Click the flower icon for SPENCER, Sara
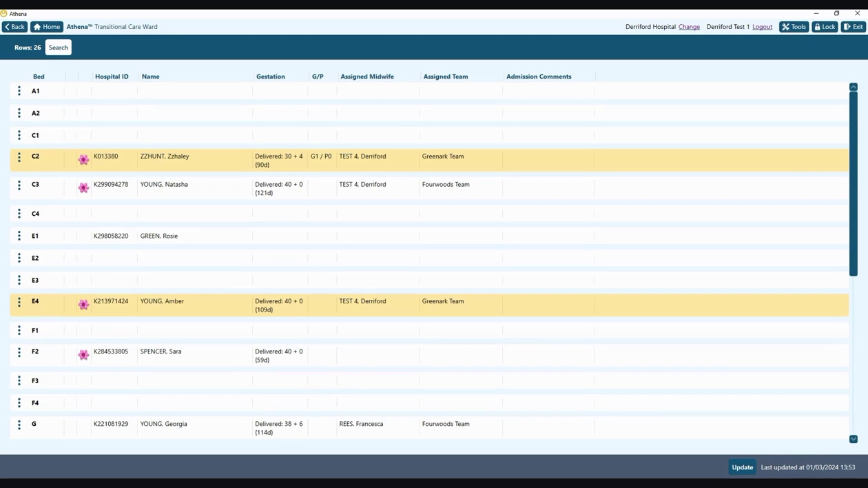868x488 pixels. (x=83, y=355)
